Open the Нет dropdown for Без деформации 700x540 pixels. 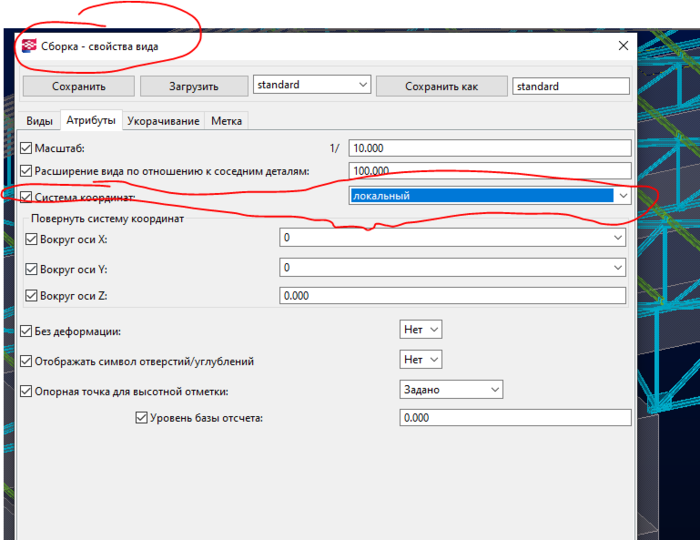coord(421,329)
